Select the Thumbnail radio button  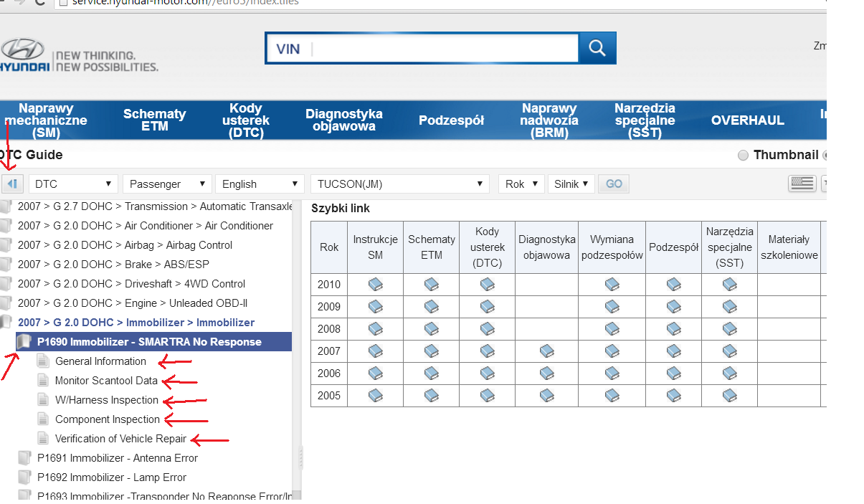click(743, 156)
